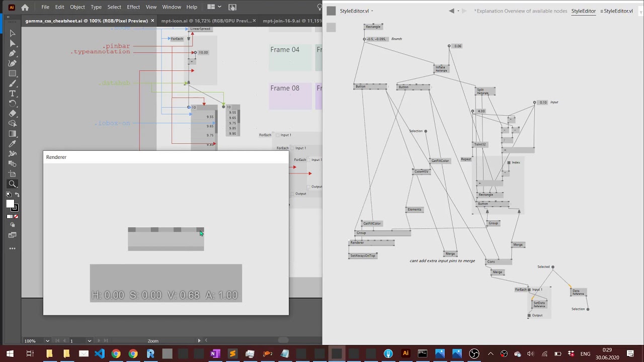The image size is (644, 362).
Task: Go to the Illustrator Home screen
Action: [x=25, y=8]
